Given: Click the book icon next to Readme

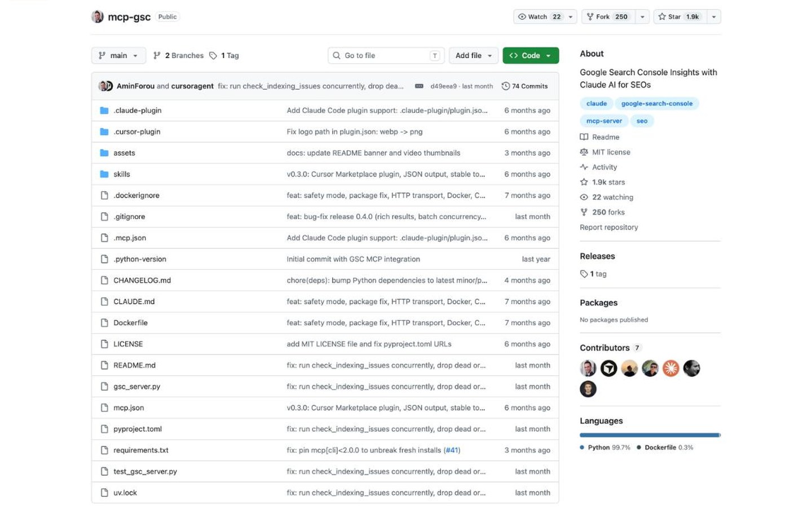Looking at the screenshot, I should [584, 137].
